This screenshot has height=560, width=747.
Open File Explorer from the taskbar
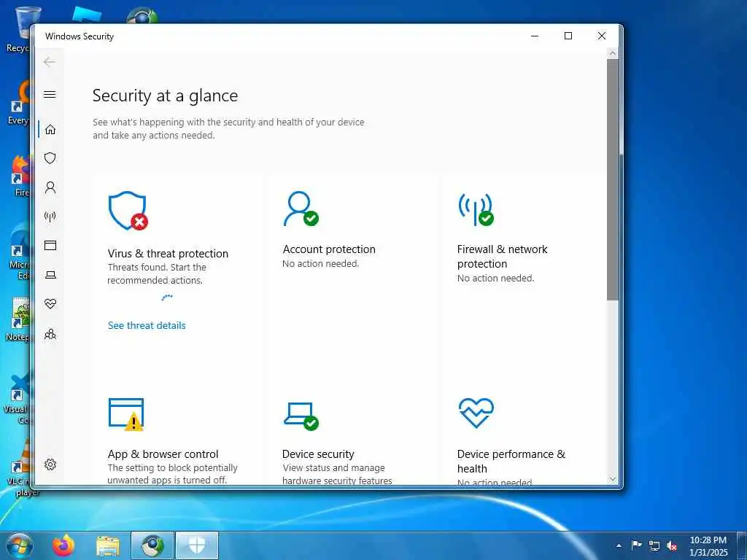click(108, 545)
